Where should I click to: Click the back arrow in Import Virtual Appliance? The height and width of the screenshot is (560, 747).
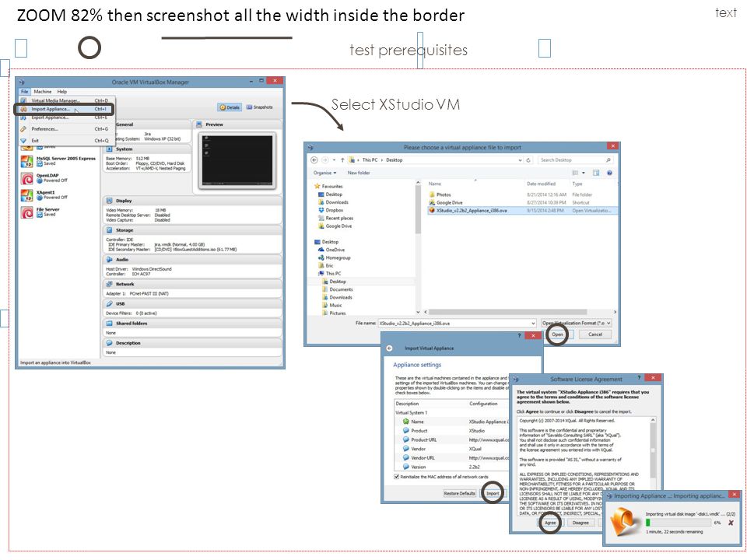(389, 348)
